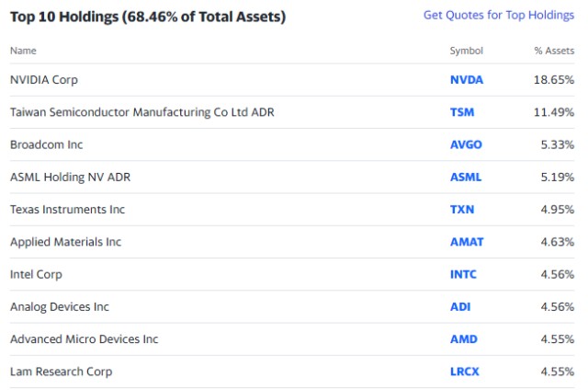This screenshot has width=588, height=390.
Task: Select the ASML ticker link
Action: coord(466,177)
